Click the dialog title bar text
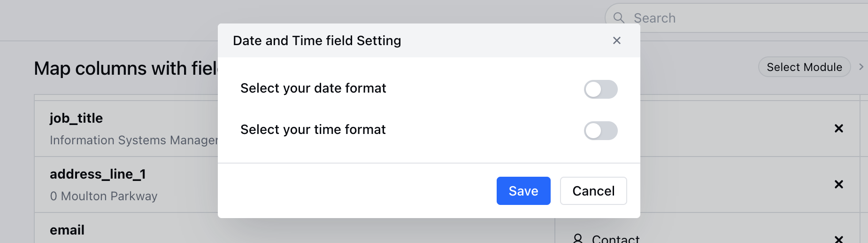Image resolution: width=868 pixels, height=243 pixels. tap(317, 41)
